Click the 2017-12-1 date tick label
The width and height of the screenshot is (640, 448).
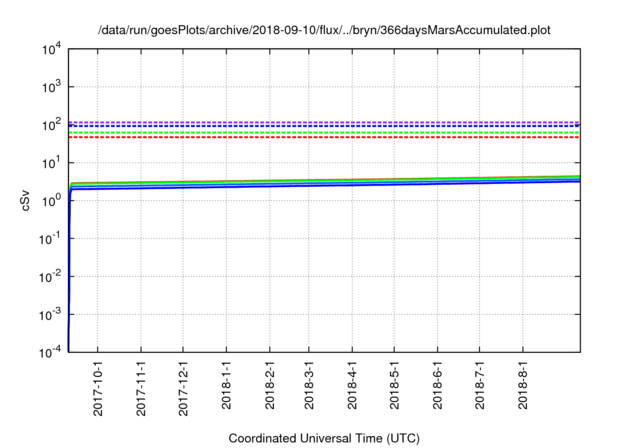(183, 388)
